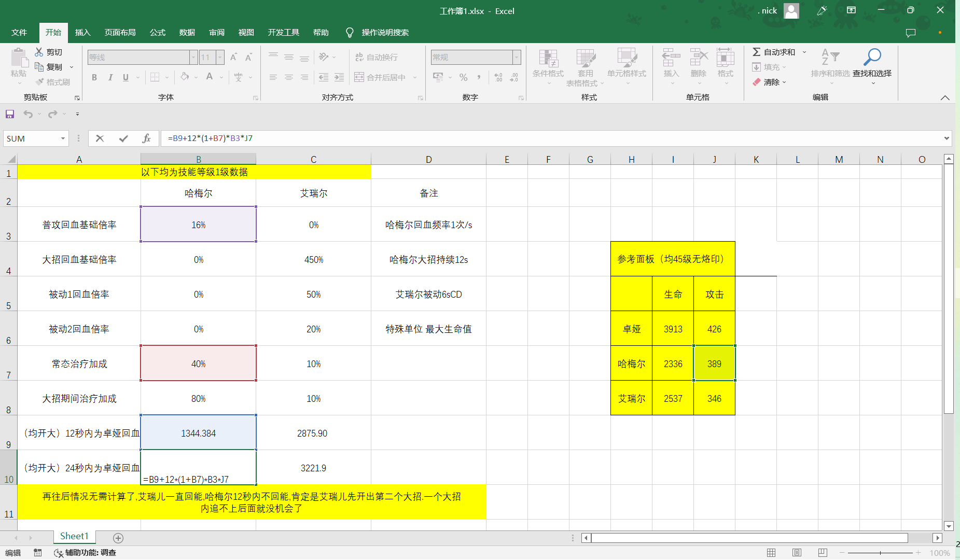Screen dimensions: 960x560
Task: Click the Save icon in quick access toolbar
Action: (10, 114)
